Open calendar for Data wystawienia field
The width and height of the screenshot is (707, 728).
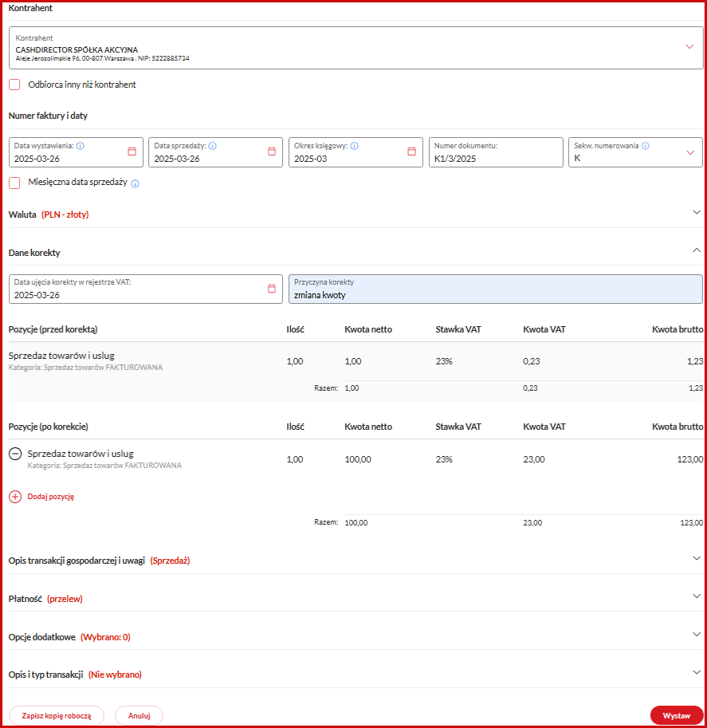pyautogui.click(x=132, y=152)
